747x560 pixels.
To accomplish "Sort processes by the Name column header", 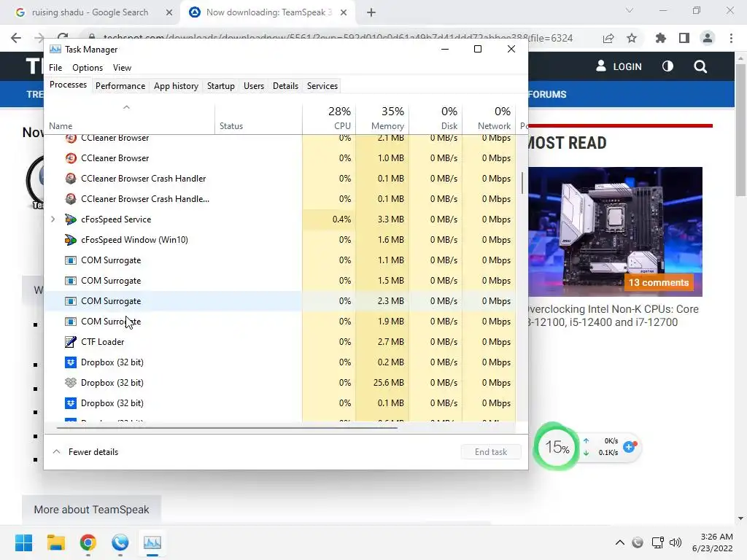I will pos(129,117).
